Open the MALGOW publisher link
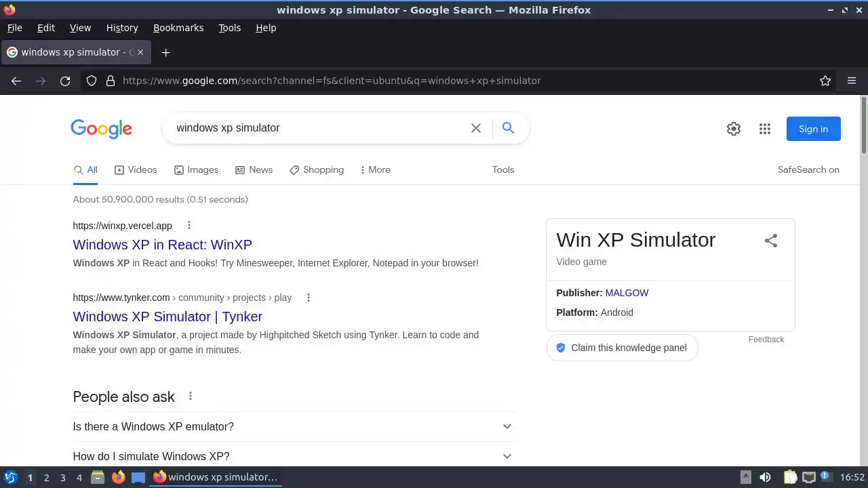This screenshot has width=868, height=488. click(x=627, y=293)
